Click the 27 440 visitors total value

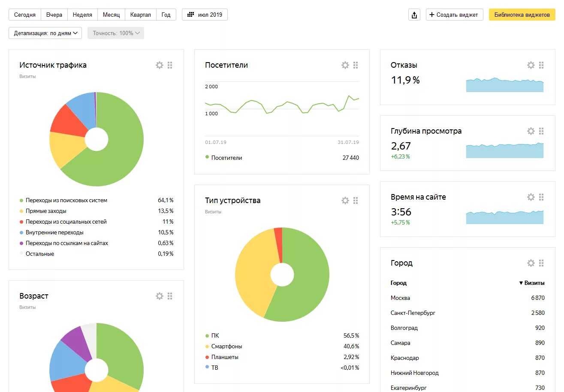(350, 158)
